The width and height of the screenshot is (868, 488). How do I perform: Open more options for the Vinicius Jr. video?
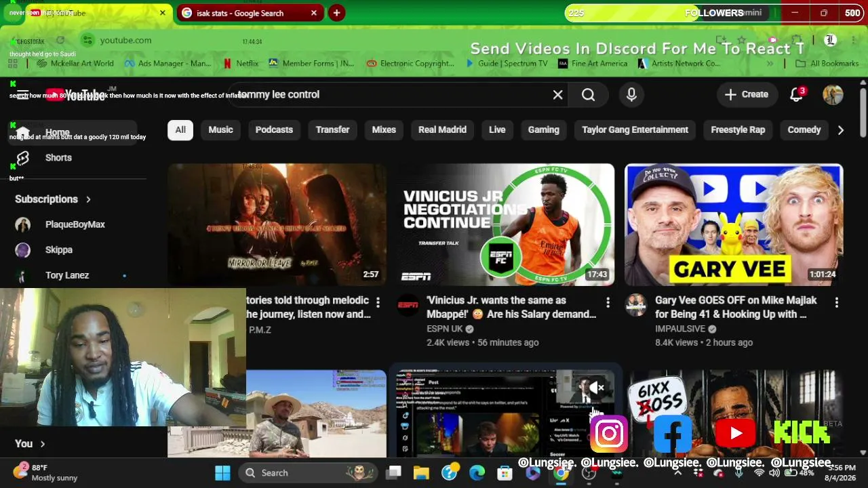click(608, 302)
